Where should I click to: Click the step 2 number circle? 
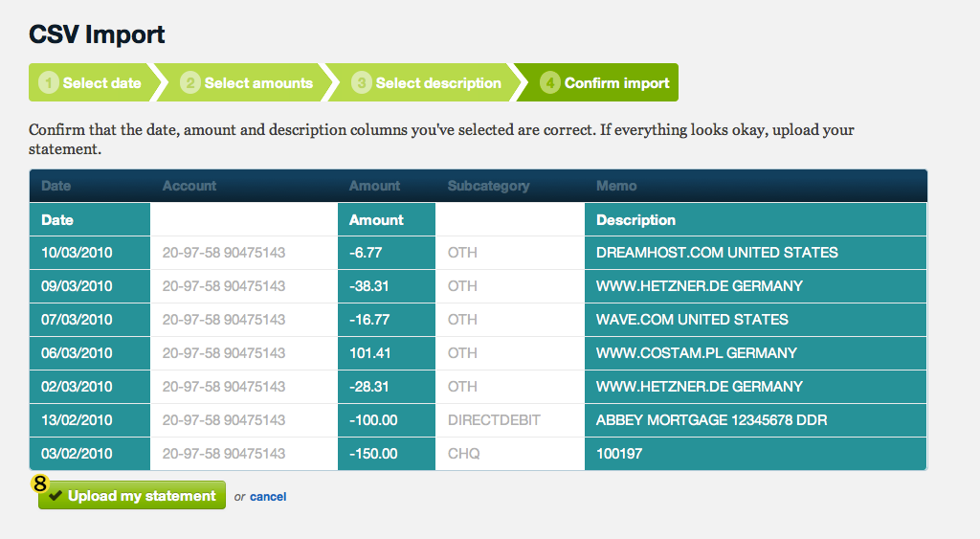(x=190, y=82)
